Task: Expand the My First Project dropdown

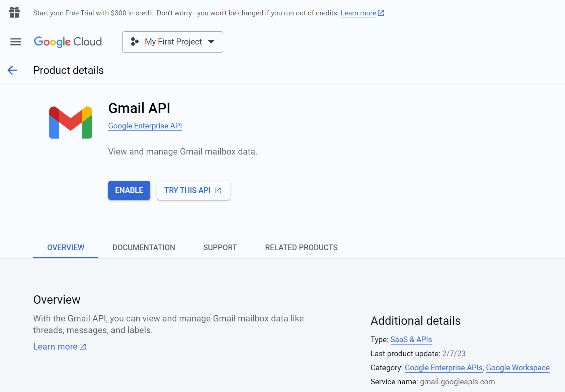Action: click(x=173, y=42)
